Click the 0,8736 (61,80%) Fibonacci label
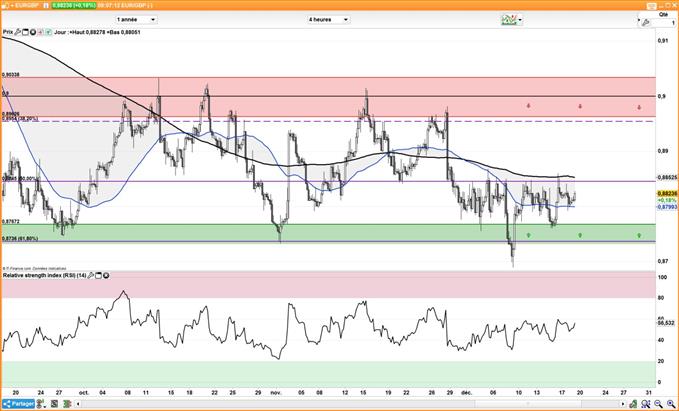The height and width of the screenshot is (411, 679). click(x=20, y=239)
